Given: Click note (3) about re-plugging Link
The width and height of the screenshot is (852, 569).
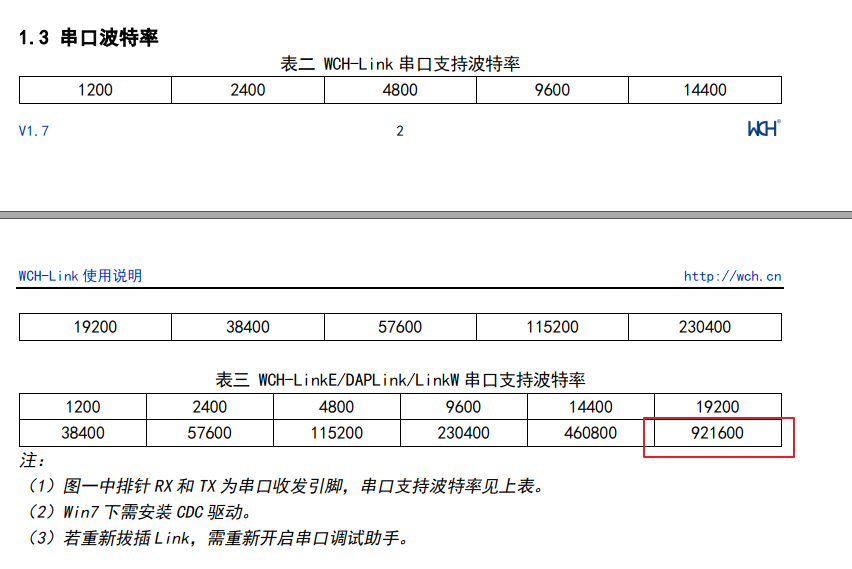Looking at the screenshot, I should [215, 539].
